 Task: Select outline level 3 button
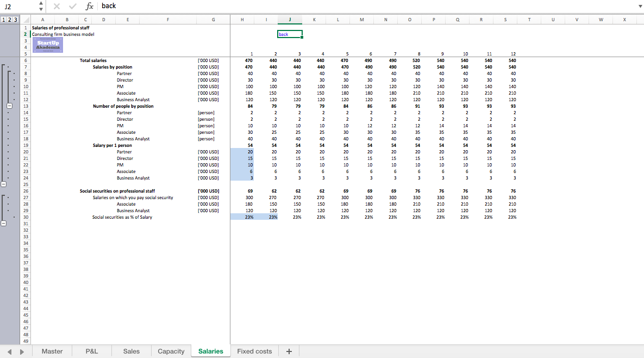[x=14, y=19]
